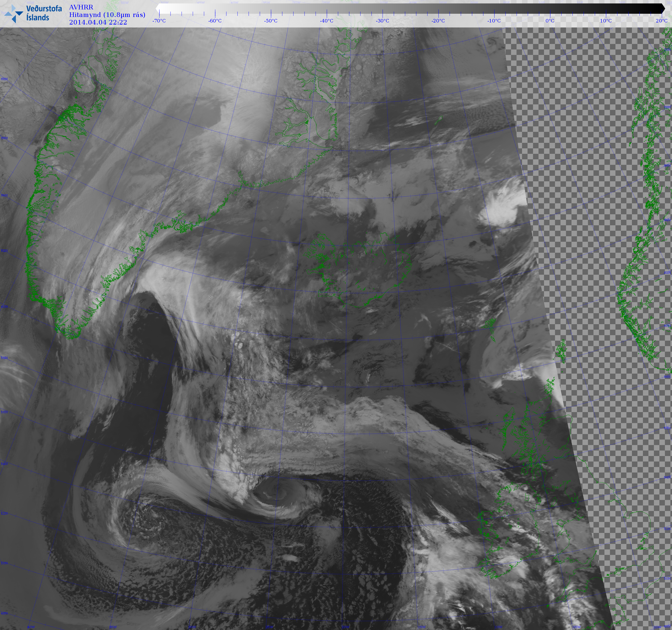The width and height of the screenshot is (672, 630).
Task: Click the -20°C temperature scale label
Action: click(438, 21)
